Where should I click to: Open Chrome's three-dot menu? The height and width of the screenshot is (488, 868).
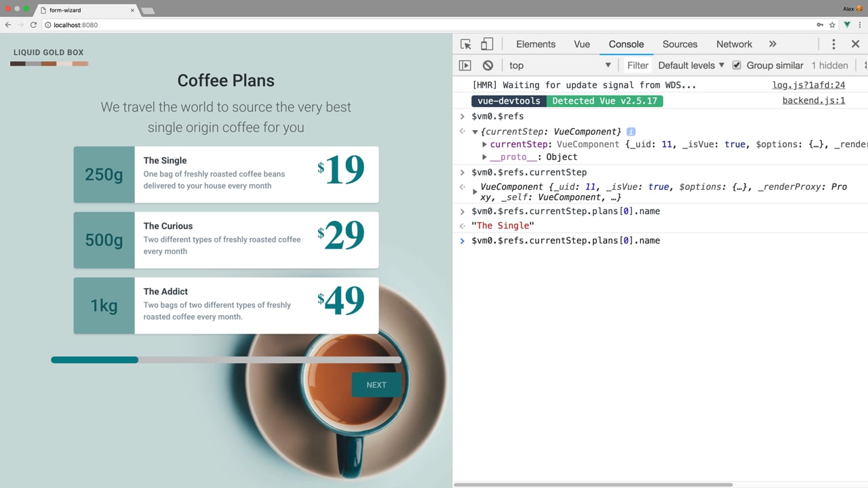[860, 24]
